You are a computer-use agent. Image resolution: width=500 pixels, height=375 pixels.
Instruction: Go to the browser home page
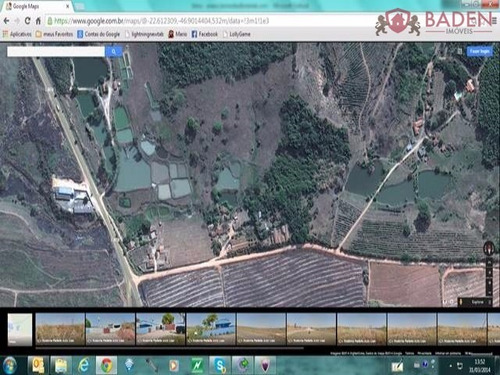pyautogui.click(x=38, y=21)
